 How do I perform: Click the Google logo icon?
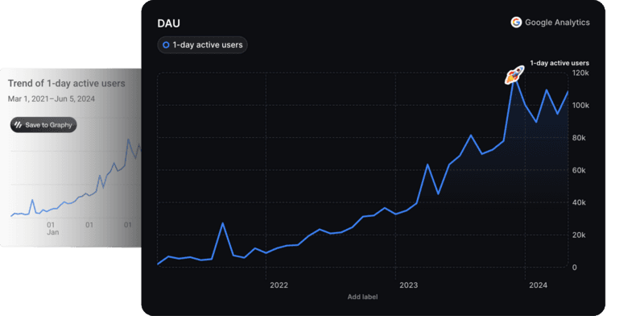pyautogui.click(x=516, y=23)
